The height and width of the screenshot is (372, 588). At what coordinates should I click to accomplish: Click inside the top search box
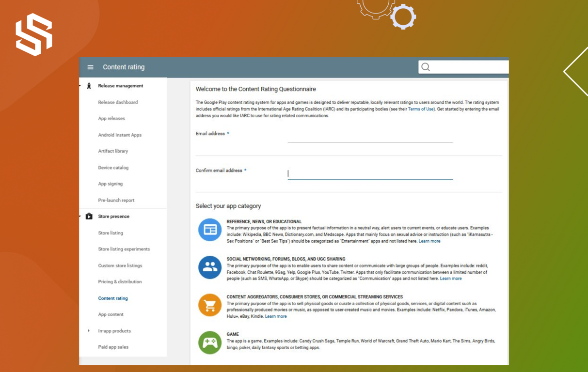463,67
